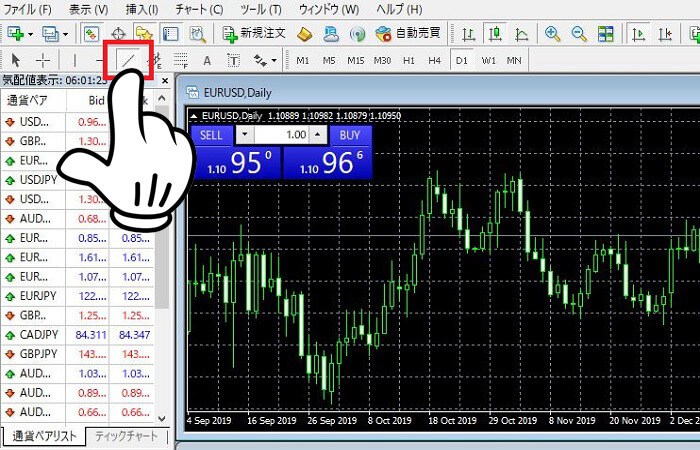Switch to bar chart display
Screen dimensions: 700x450
[x=469, y=34]
